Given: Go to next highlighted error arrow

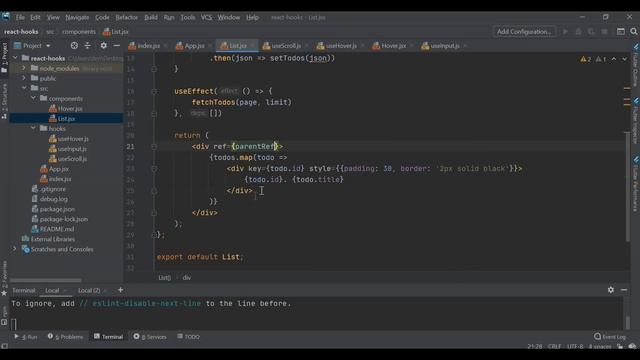Looking at the screenshot, I should [x=624, y=59].
